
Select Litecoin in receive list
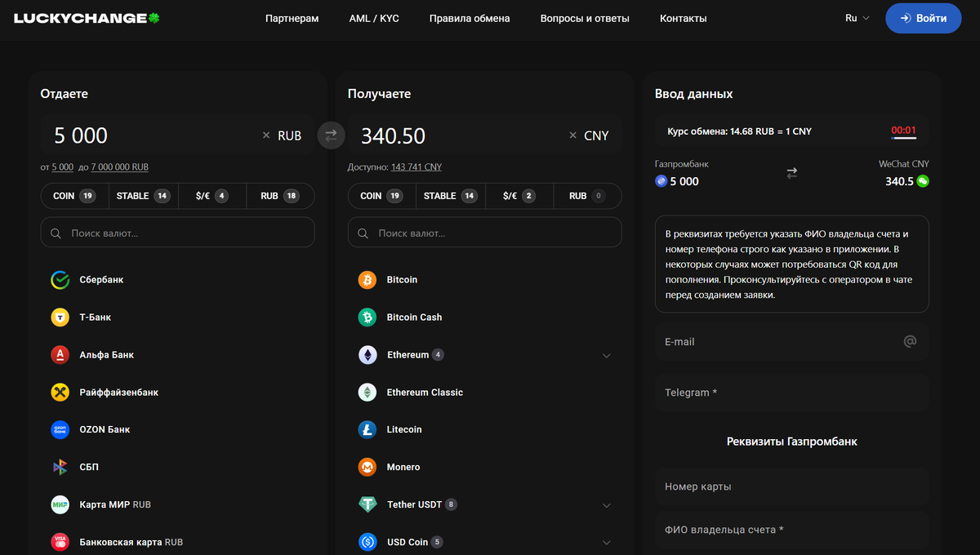(485, 429)
